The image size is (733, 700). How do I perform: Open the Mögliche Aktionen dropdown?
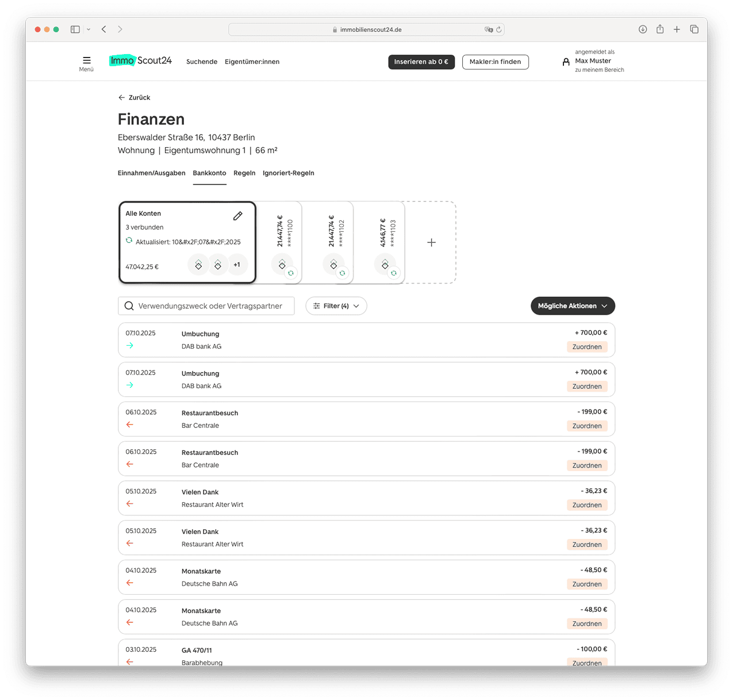click(x=572, y=306)
